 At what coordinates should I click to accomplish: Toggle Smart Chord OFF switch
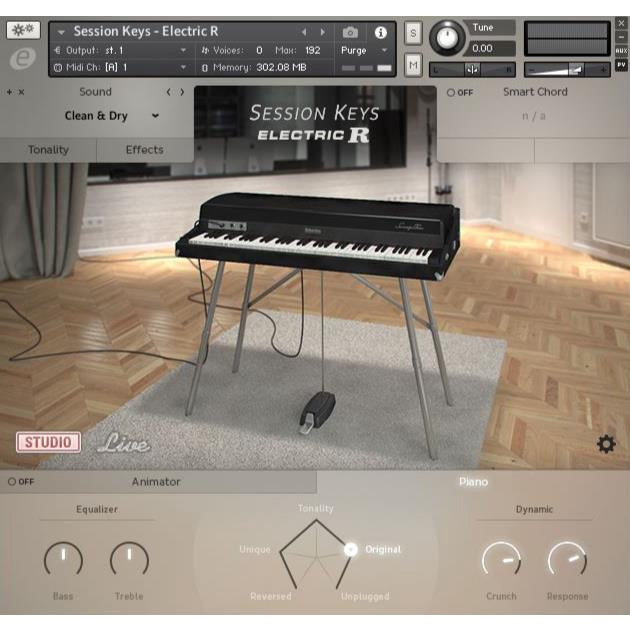tap(460, 92)
